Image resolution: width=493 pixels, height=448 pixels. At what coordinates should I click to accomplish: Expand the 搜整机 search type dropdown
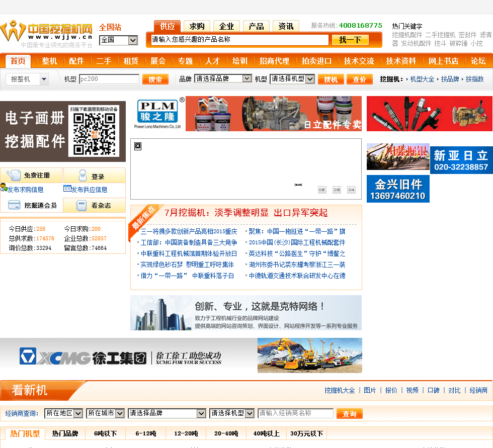27,79
